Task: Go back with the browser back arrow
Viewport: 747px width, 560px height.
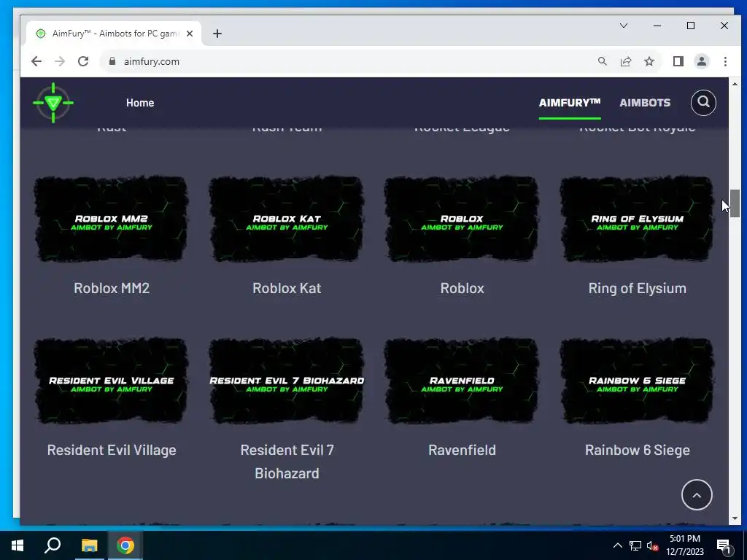Action: pos(36,61)
